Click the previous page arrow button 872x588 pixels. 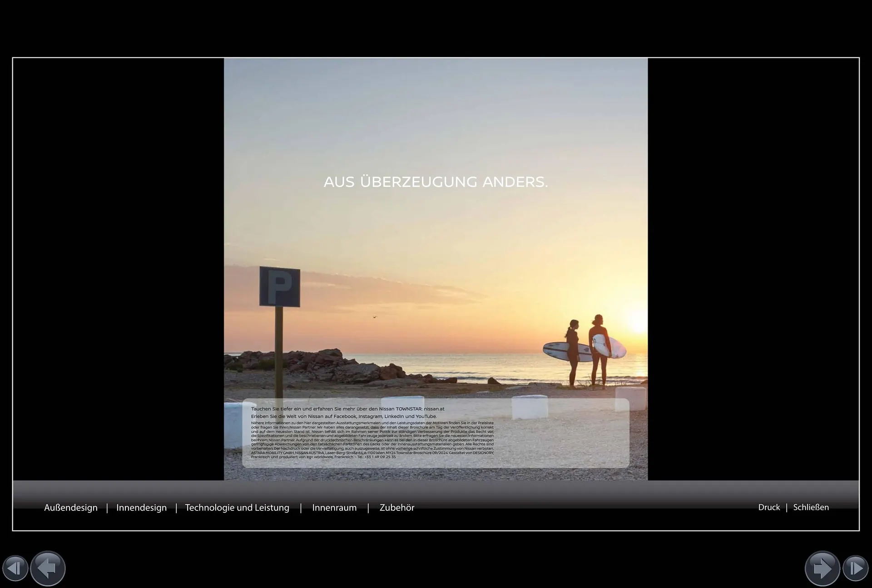48,568
